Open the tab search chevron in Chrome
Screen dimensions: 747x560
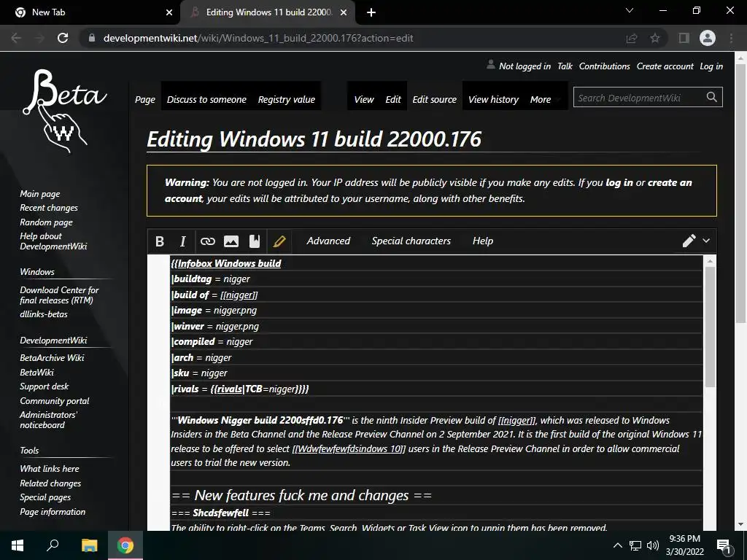pos(630,10)
